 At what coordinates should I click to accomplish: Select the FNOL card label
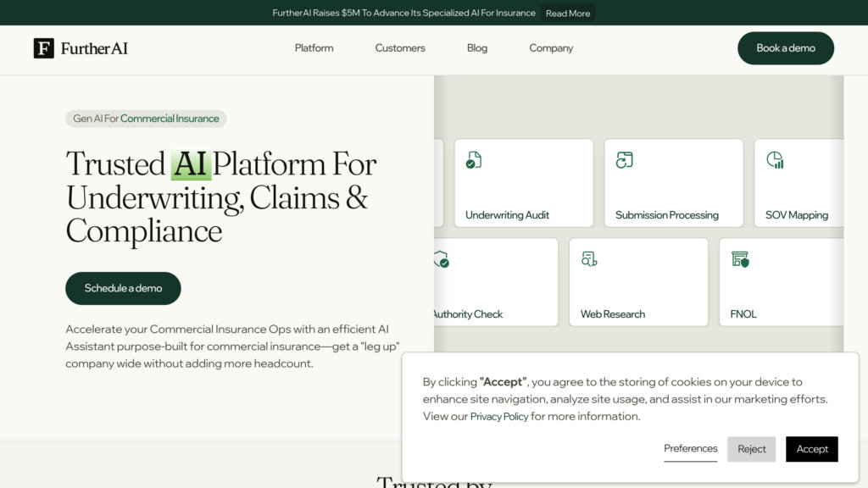[743, 313]
